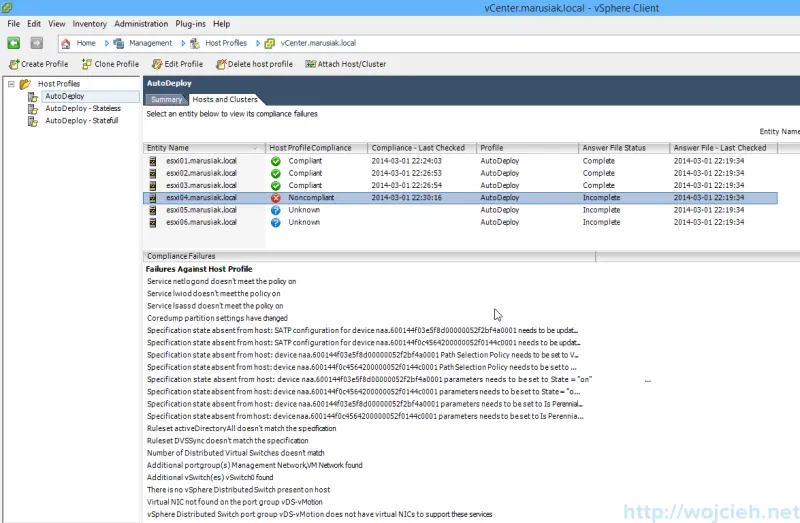
Task: Expand the Management breadcrumb arrow
Action: 183,43
